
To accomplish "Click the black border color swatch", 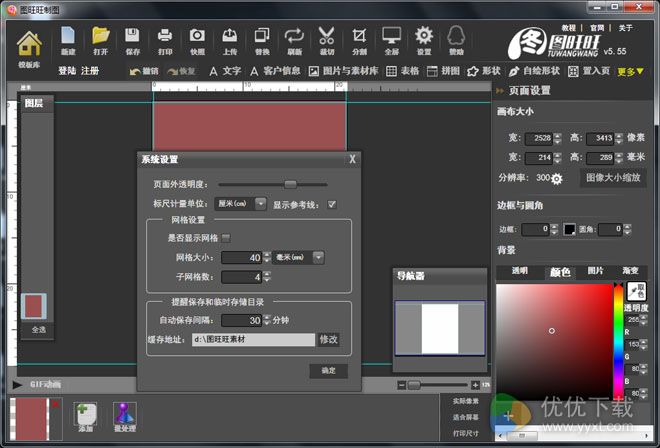I will point(569,229).
